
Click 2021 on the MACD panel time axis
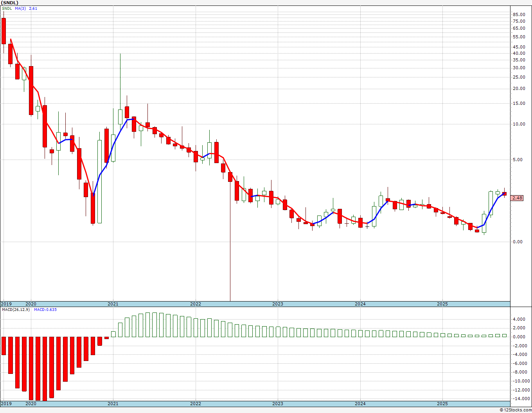pos(113,404)
